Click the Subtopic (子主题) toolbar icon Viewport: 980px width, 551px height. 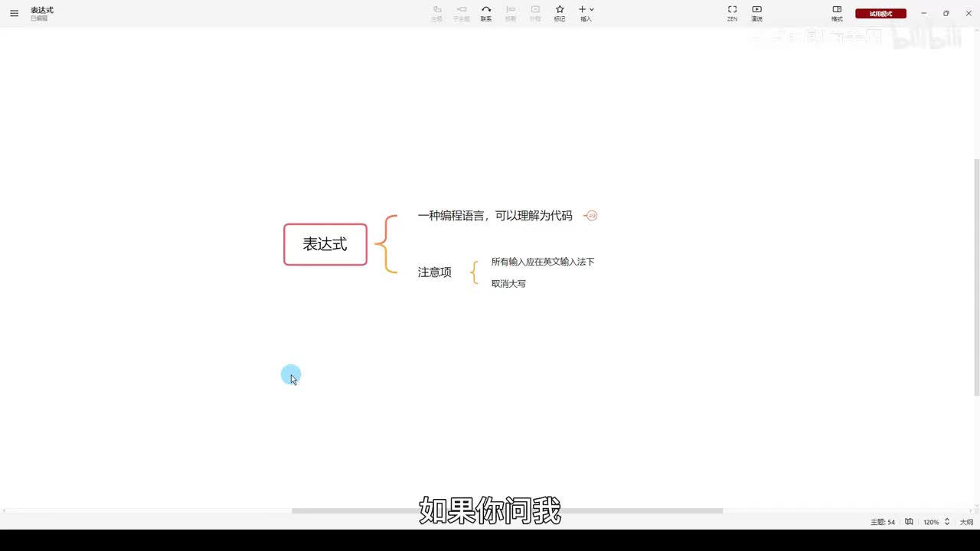tap(462, 13)
